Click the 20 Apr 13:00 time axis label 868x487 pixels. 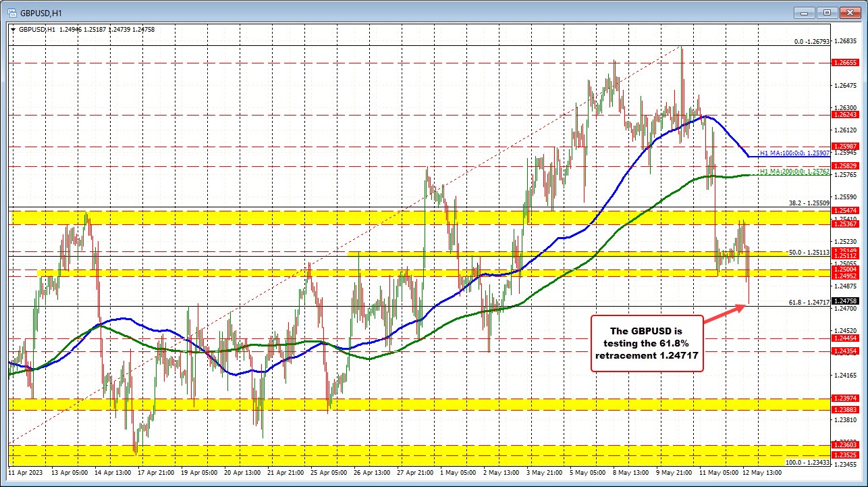[x=243, y=472]
